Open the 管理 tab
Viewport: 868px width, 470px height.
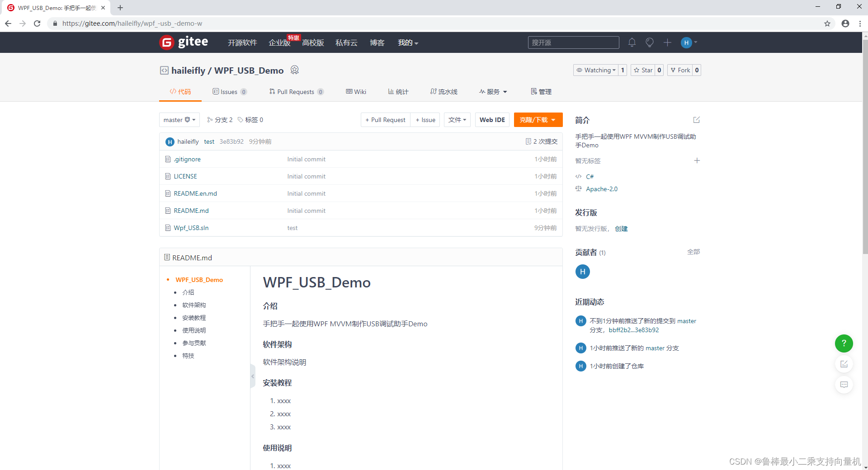(x=541, y=92)
